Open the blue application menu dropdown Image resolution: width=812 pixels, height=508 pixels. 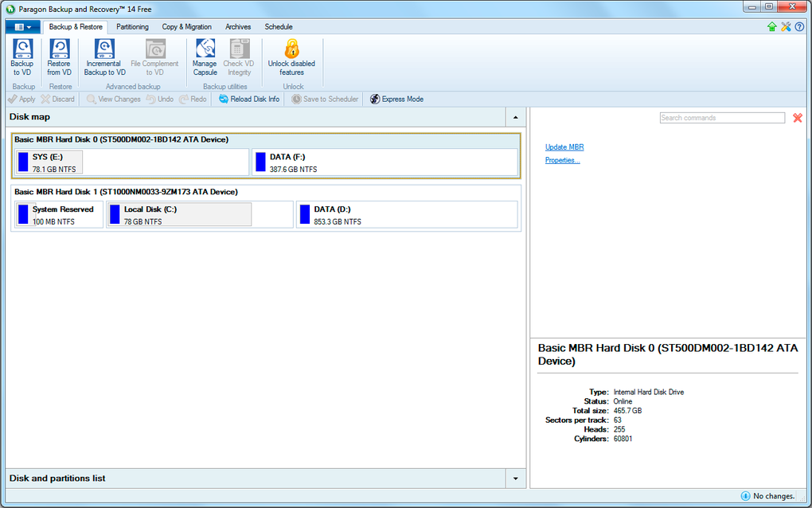tap(23, 27)
